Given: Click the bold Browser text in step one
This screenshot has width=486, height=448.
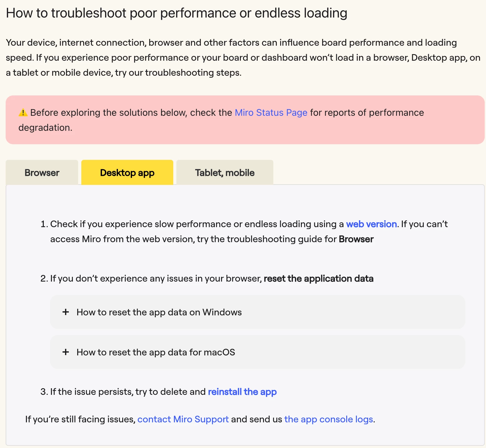Looking at the screenshot, I should click(x=356, y=239).
